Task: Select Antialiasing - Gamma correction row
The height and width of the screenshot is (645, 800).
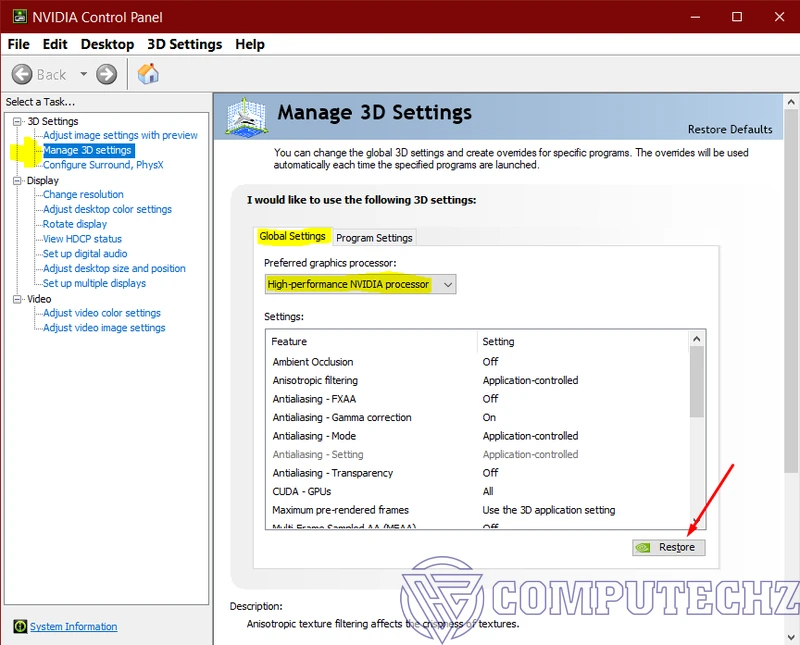Action: click(x=478, y=417)
